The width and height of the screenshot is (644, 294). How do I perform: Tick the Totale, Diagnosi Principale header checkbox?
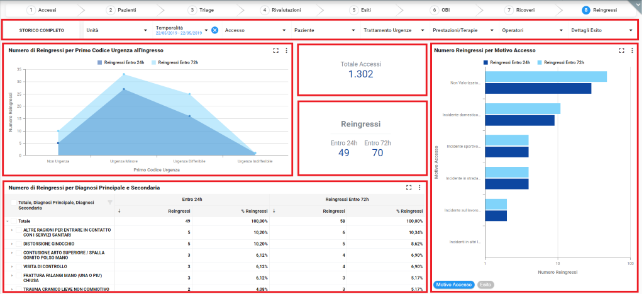(x=14, y=202)
